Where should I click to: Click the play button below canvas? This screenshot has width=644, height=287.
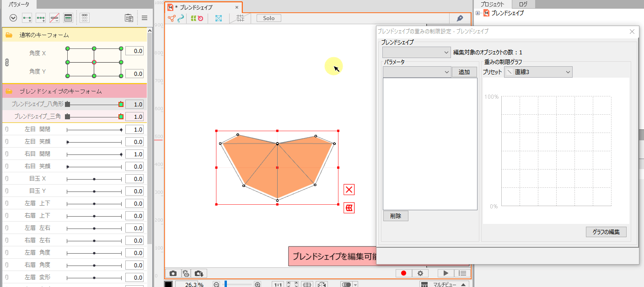point(445,273)
